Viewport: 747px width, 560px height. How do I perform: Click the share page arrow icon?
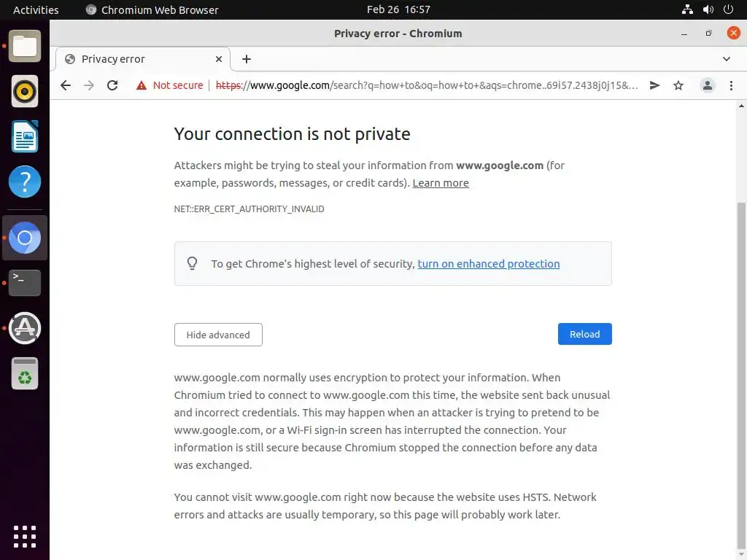[654, 85]
